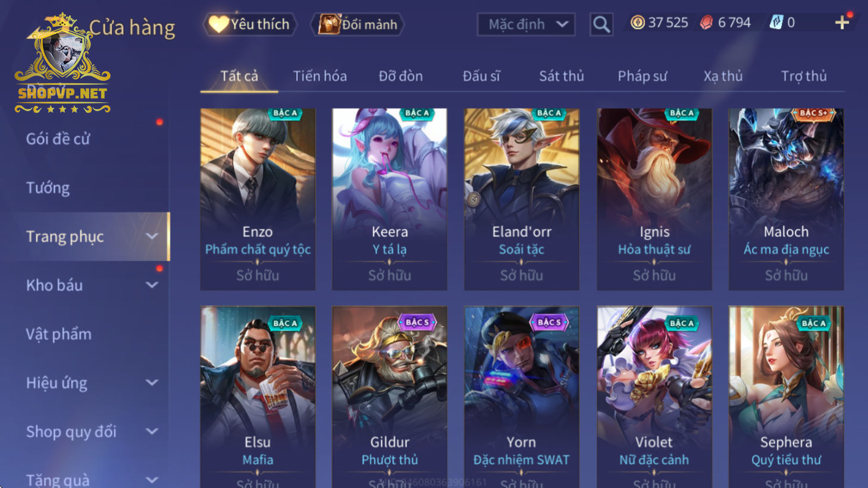Open Gói đề cử in the sidebar
Screen dimensions: 868x488
(58, 139)
